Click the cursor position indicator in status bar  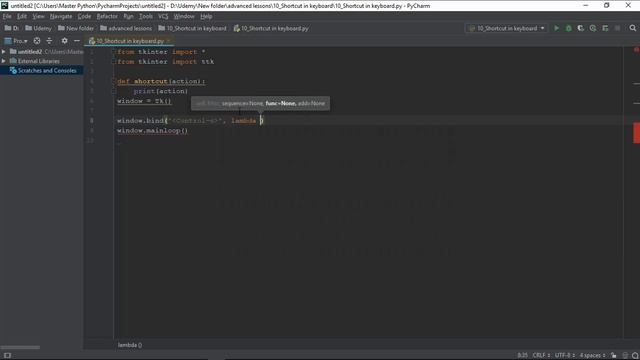(x=522, y=356)
